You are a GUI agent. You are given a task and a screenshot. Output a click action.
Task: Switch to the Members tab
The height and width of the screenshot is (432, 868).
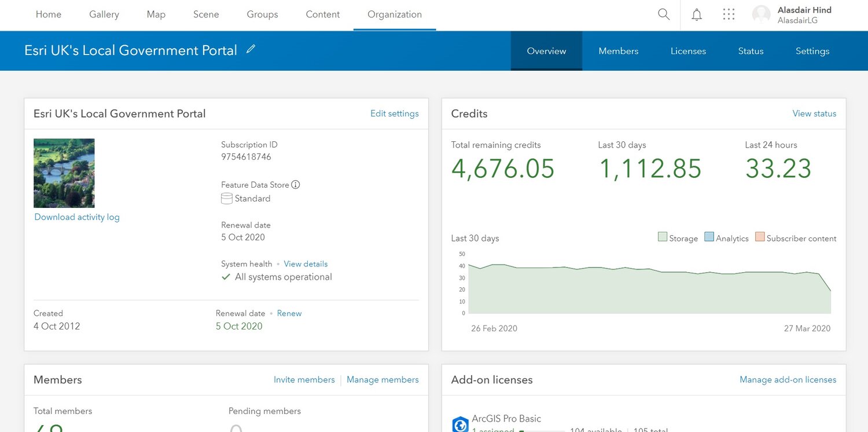[x=619, y=51]
